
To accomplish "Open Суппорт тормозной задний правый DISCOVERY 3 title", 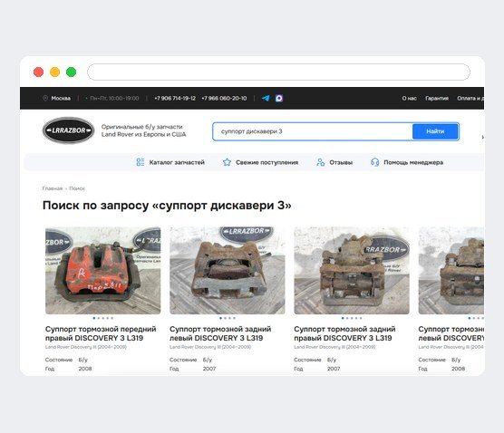I will (344, 333).
